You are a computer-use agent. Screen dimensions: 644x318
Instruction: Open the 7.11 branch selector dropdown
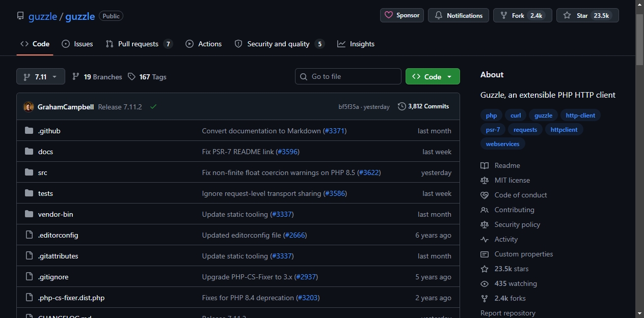pyautogui.click(x=41, y=77)
